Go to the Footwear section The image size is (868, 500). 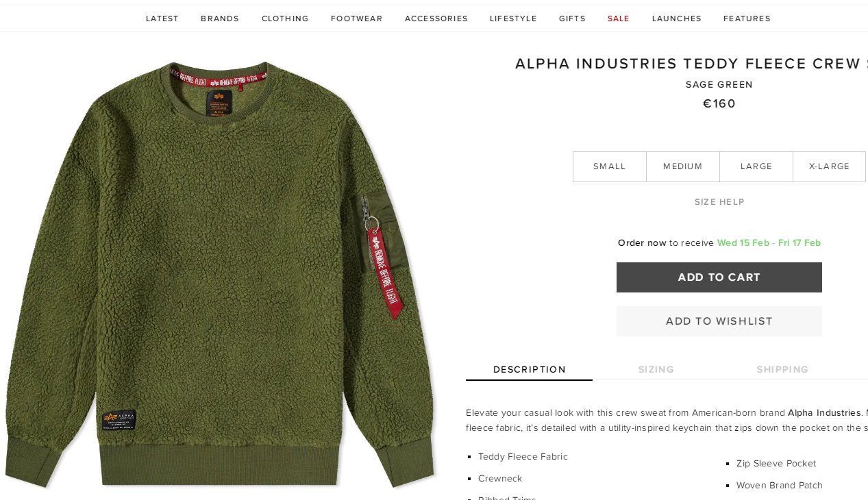coord(357,18)
